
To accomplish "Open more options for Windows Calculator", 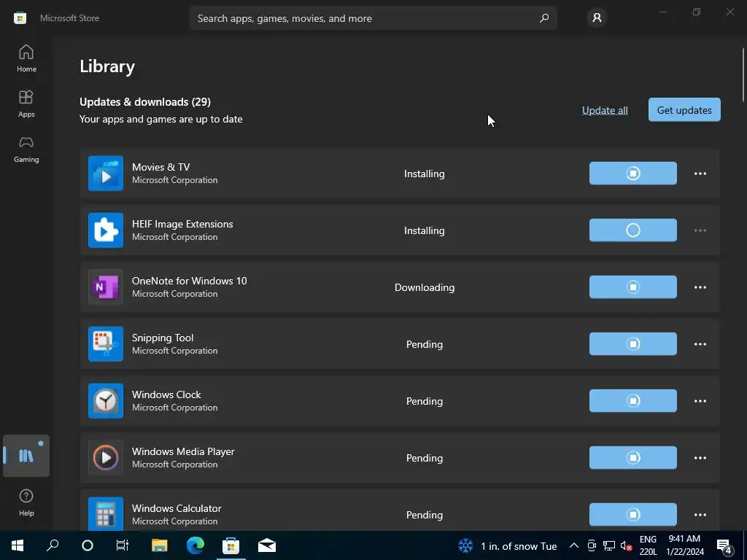I will click(x=700, y=515).
